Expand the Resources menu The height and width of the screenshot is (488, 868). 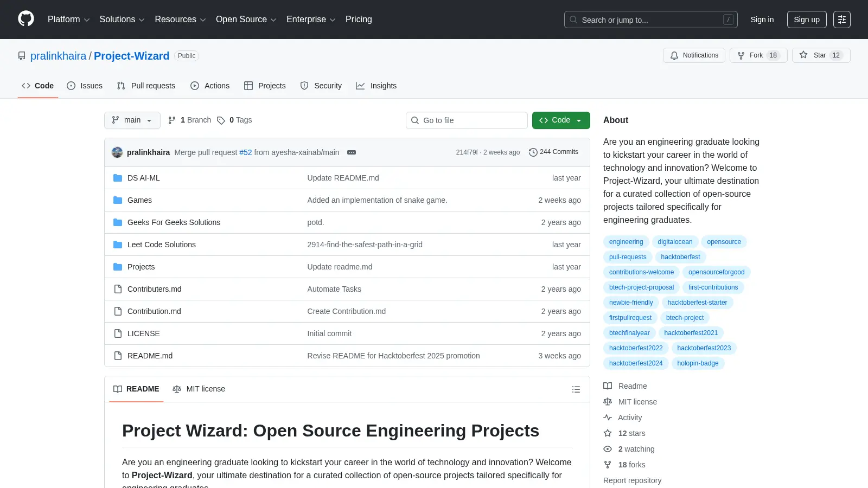tap(180, 20)
